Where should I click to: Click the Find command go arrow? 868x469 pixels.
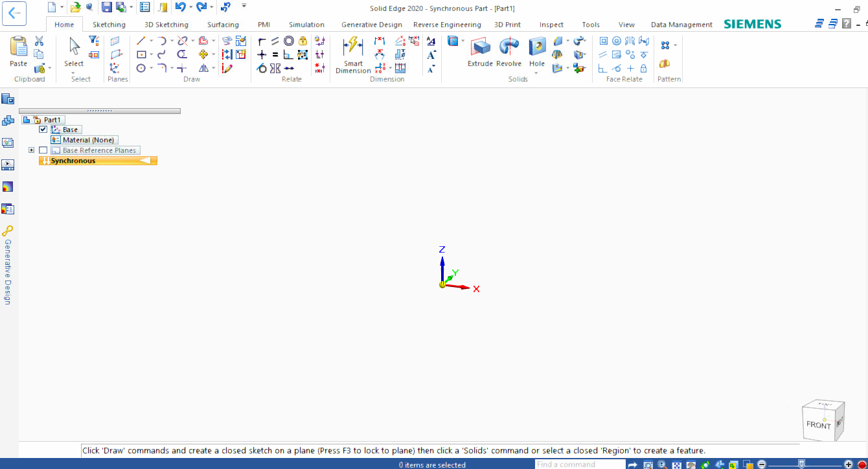click(x=632, y=464)
